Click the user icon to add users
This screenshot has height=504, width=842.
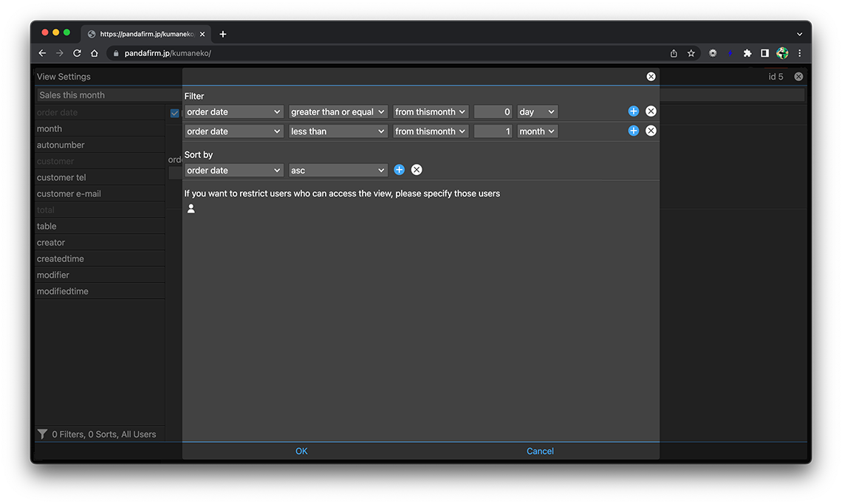point(191,209)
